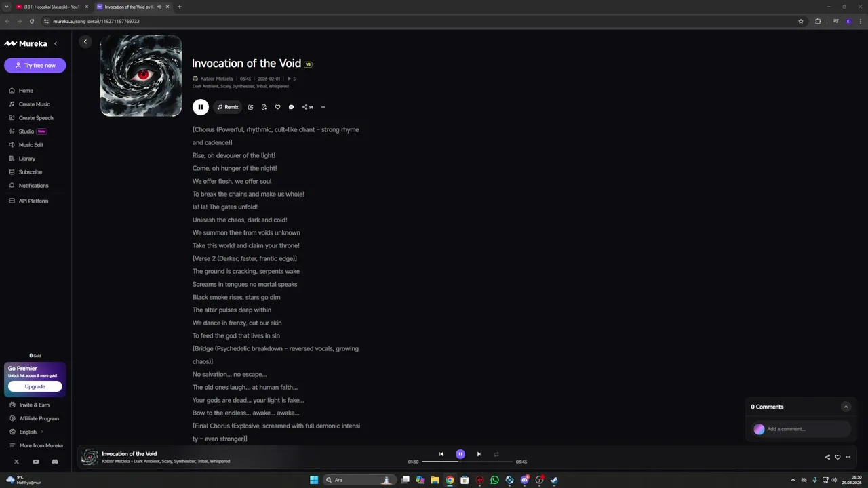Click the X social icon in sidebar
Viewport: 868px width, 488px height.
pos(16,462)
